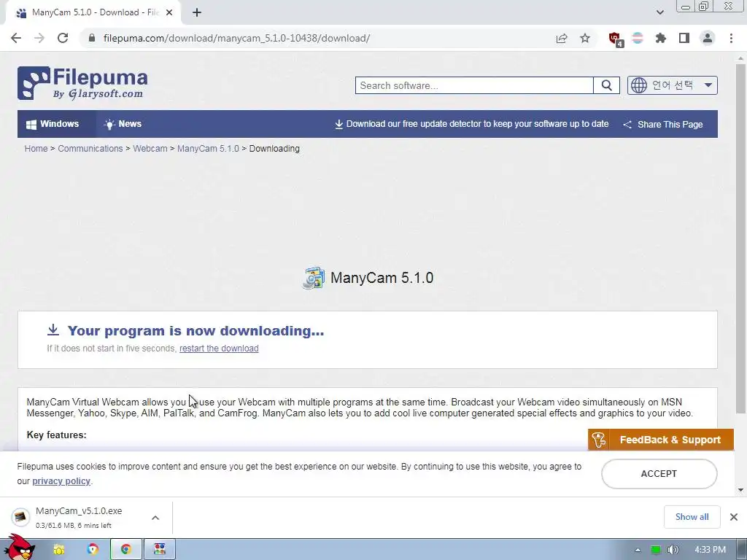The image size is (747, 560).
Task: Go to Communications breadcrumb
Action: pos(90,149)
